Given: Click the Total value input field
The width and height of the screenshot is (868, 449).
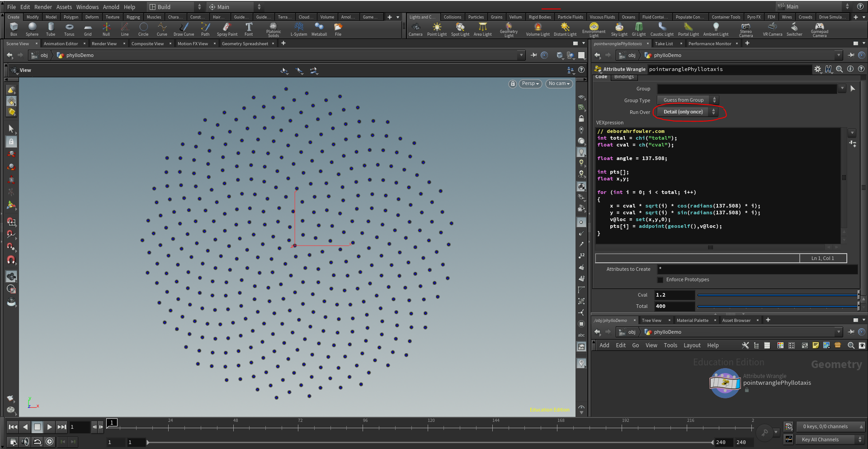Looking at the screenshot, I should [674, 306].
